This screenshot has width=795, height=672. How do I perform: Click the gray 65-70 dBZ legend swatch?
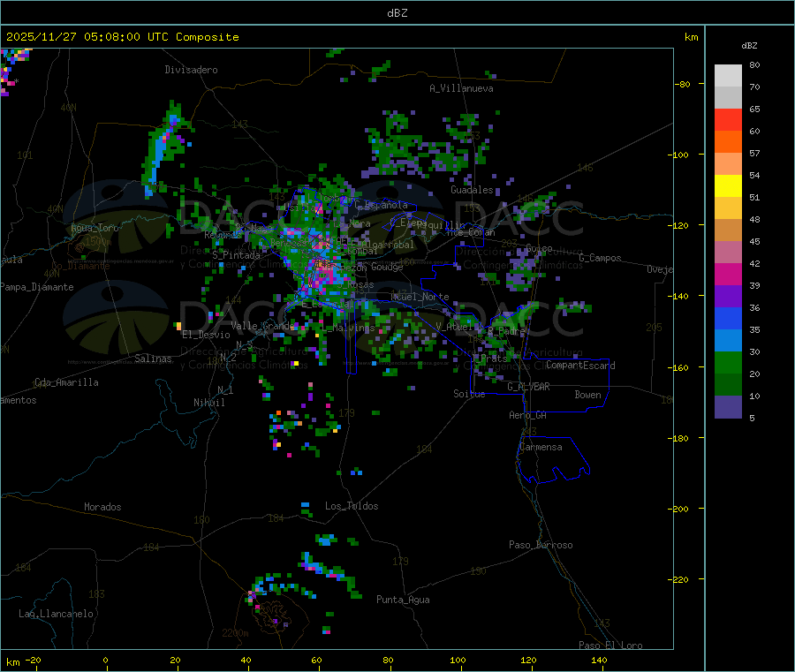click(x=728, y=98)
